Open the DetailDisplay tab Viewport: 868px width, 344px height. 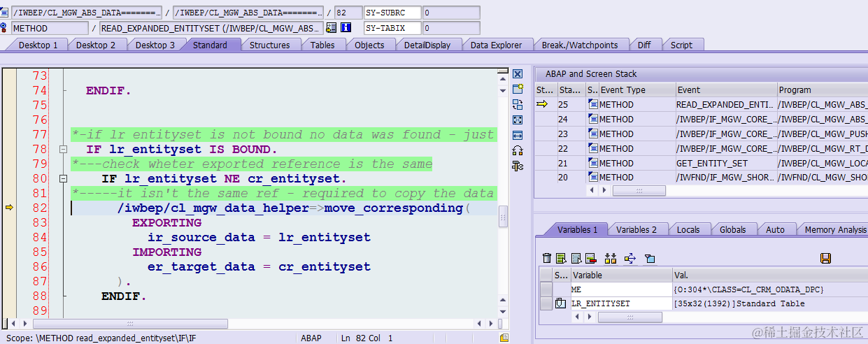pos(427,45)
